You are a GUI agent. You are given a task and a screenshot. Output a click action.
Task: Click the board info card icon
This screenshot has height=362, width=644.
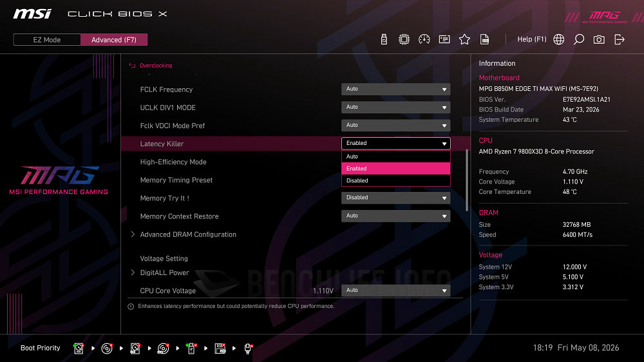tap(444, 39)
